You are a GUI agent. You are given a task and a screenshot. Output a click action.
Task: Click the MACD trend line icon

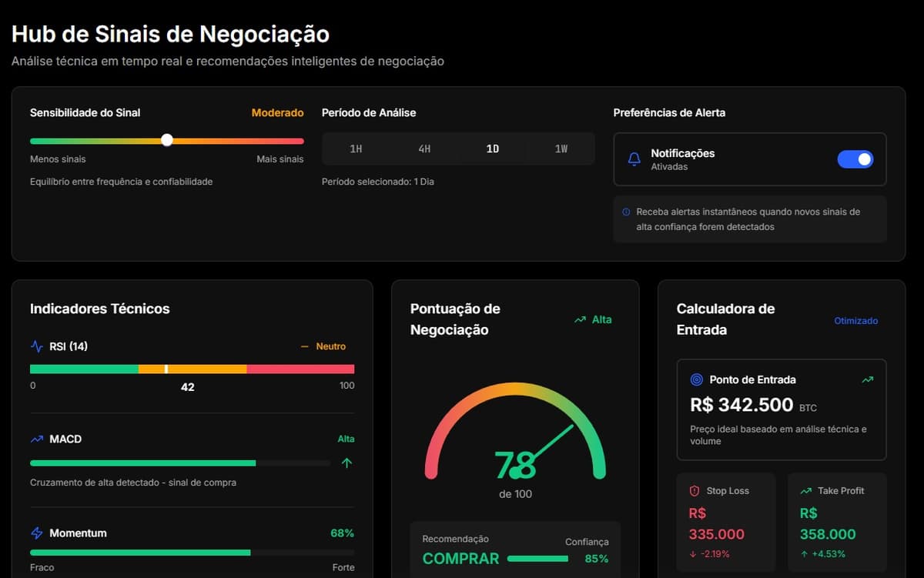[x=37, y=439]
